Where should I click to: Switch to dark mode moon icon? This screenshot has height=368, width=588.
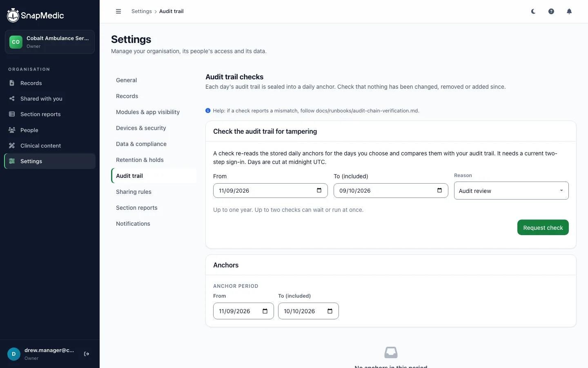533,11
